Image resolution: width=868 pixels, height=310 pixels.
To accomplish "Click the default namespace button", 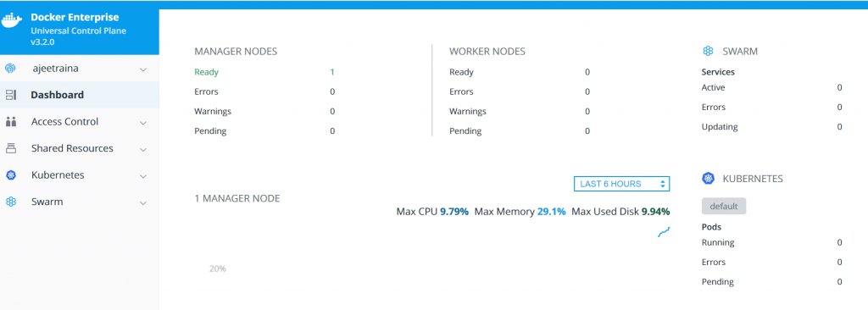I will 724,207.
